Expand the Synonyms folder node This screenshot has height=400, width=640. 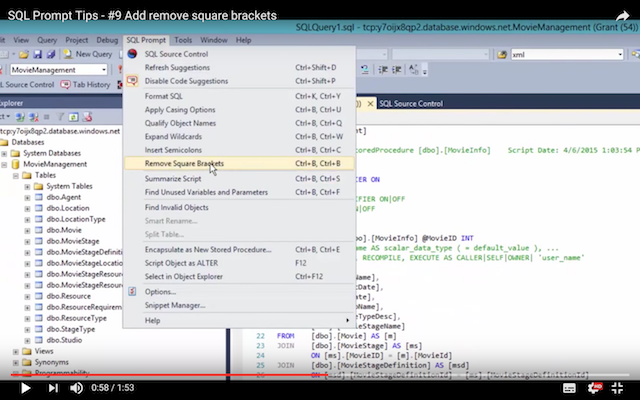(16, 362)
